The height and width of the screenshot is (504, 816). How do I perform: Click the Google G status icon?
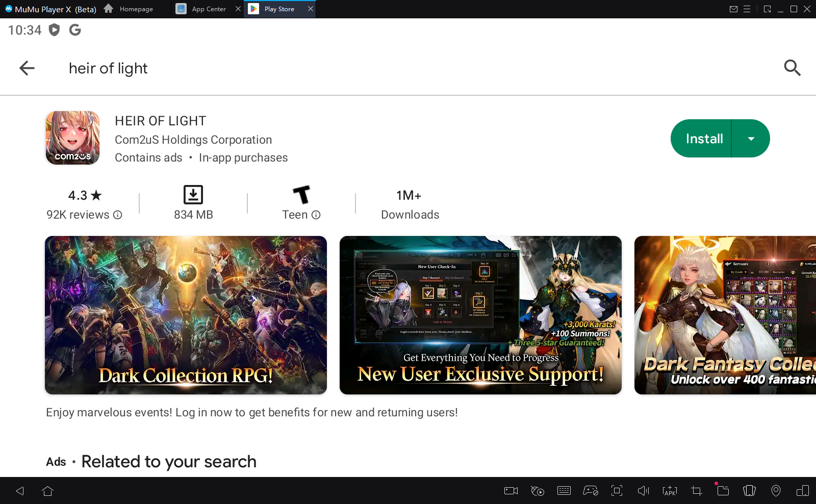75,30
